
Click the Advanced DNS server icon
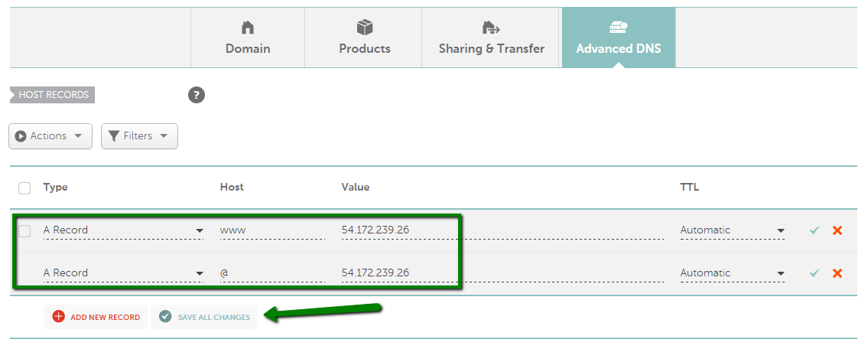tap(618, 28)
